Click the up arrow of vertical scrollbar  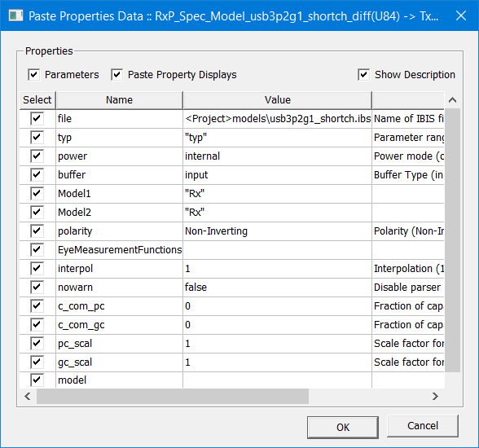452,100
